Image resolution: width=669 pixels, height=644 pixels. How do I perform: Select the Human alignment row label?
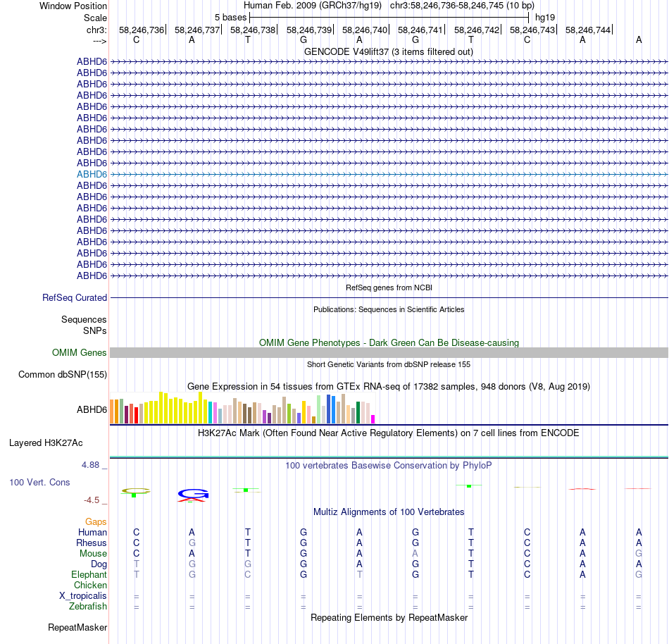pyautogui.click(x=92, y=532)
